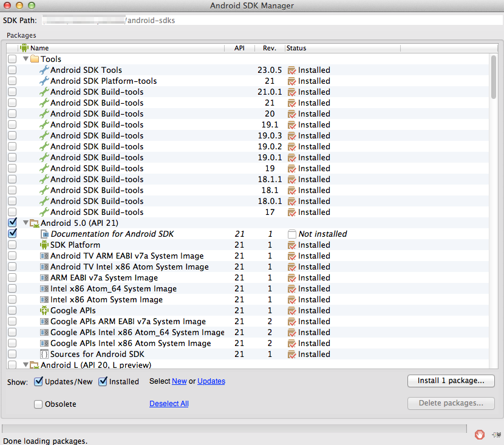Click the Google APIs add-on icon
The image size is (504, 445).
click(44, 310)
